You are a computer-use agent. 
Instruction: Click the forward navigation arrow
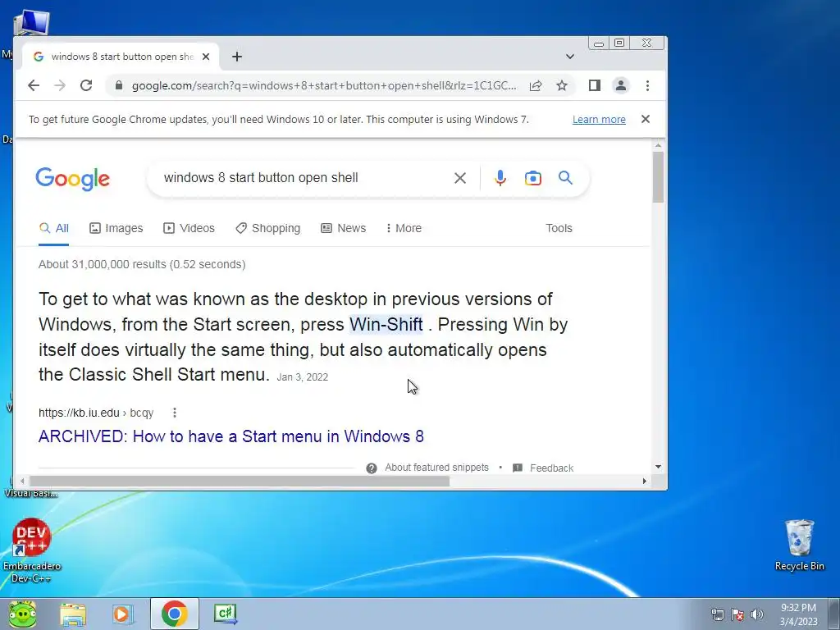click(x=59, y=85)
